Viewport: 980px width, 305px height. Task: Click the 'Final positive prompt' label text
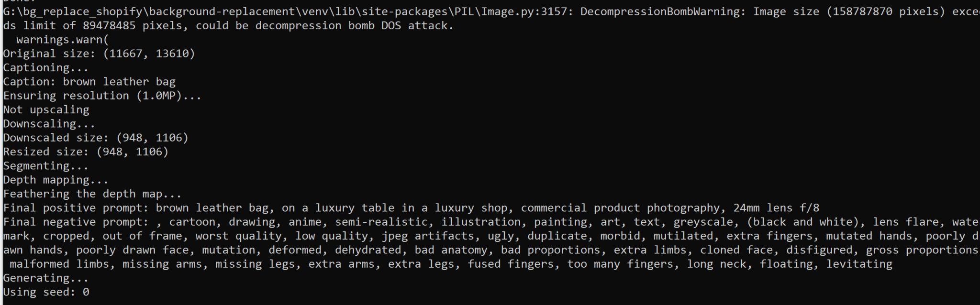76,208
